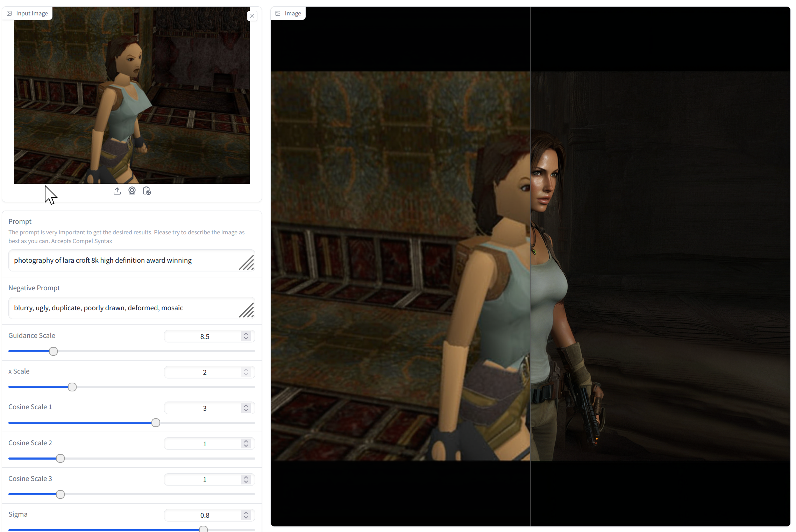Click the 'Cosine Scale 1' label
The image size is (796, 532).
[30, 407]
